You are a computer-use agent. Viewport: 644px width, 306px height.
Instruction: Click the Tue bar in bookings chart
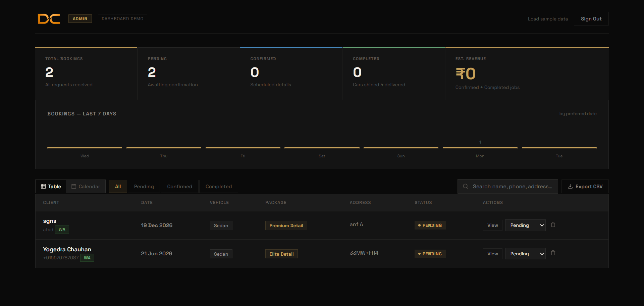[x=559, y=148]
